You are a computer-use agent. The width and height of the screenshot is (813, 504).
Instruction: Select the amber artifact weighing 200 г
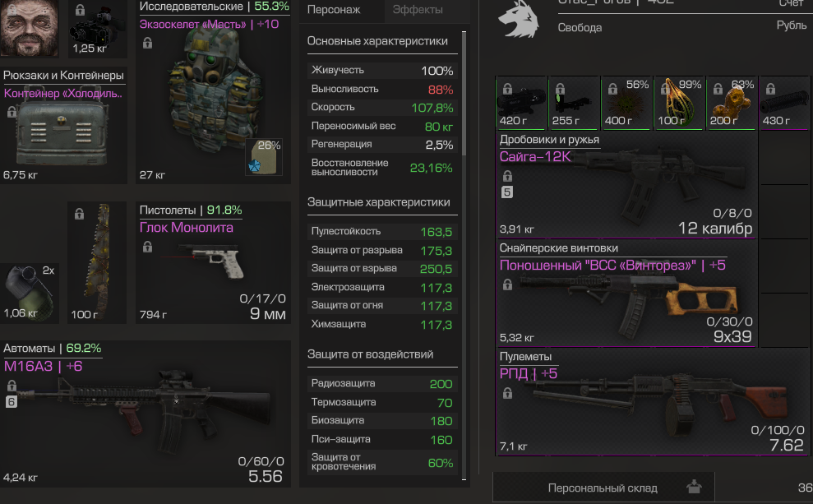(732, 103)
